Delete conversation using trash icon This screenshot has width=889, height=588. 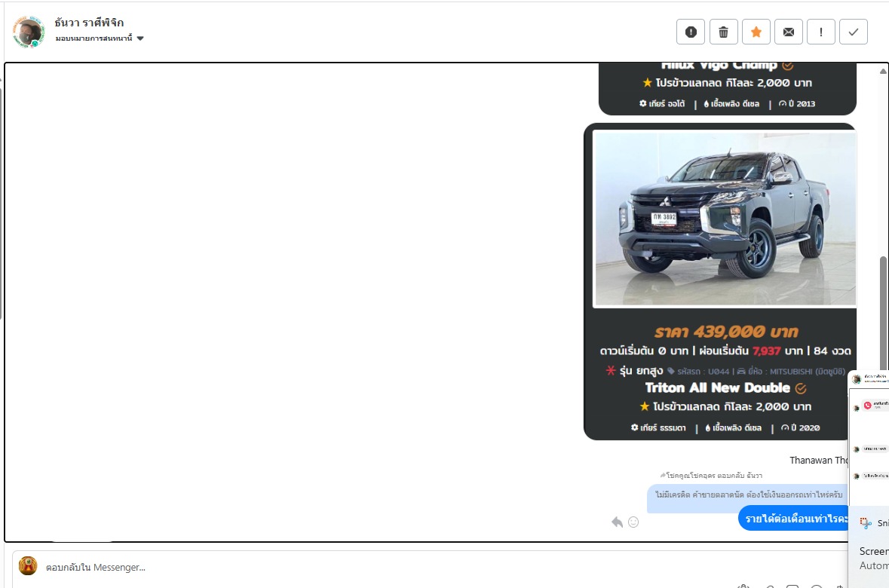click(x=723, y=32)
